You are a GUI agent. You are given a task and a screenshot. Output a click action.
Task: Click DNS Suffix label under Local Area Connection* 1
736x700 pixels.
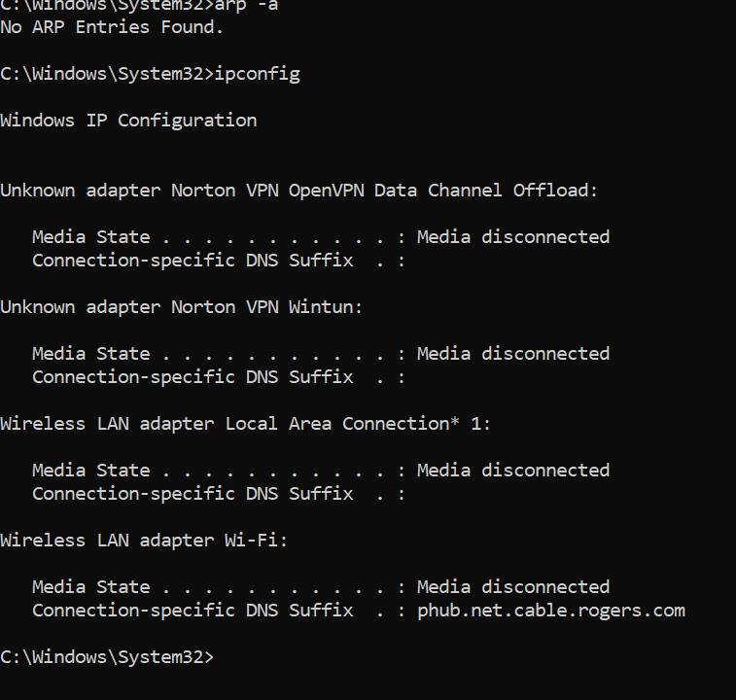tap(193, 494)
